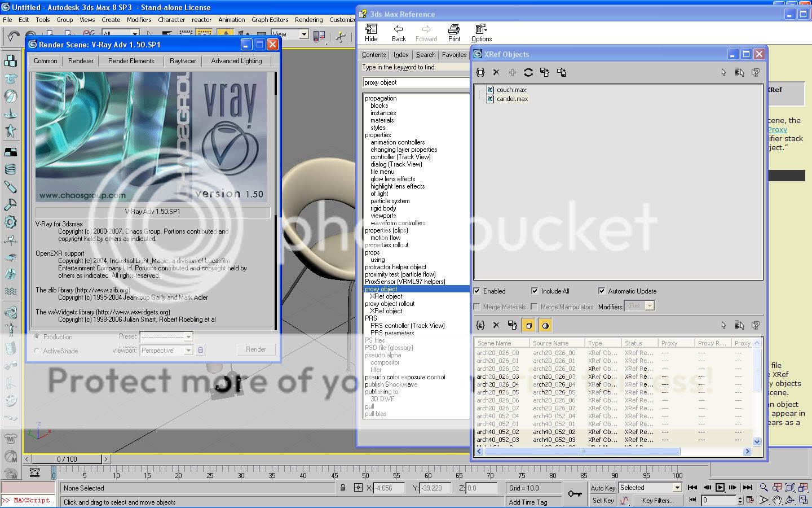812x508 pixels.
Task: Click Set Key button
Action: [603, 500]
